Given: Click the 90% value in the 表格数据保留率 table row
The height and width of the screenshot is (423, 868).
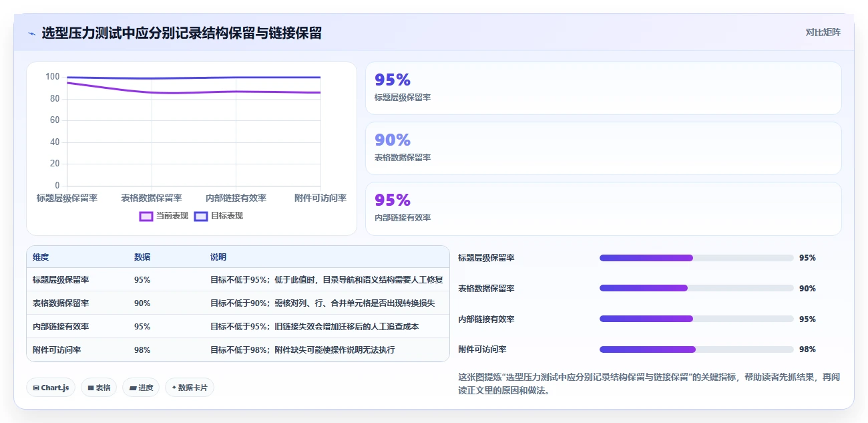Looking at the screenshot, I should pyautogui.click(x=142, y=303).
